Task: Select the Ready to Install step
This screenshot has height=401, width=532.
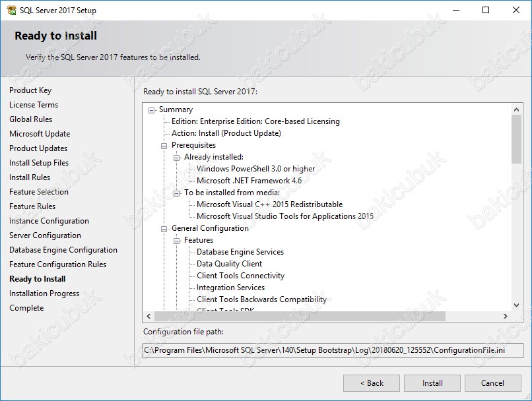Action: click(38, 279)
